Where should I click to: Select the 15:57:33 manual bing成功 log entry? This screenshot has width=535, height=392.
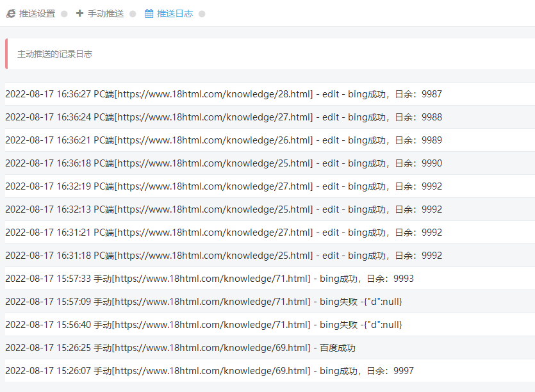(209, 279)
